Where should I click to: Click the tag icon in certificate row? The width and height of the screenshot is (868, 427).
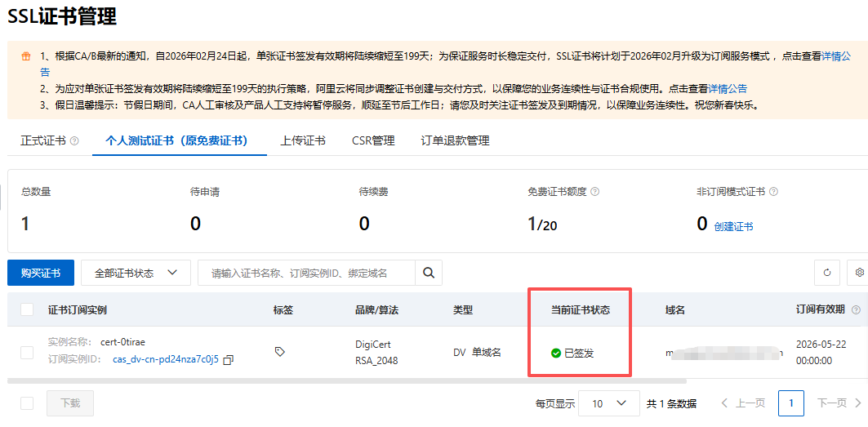(x=280, y=352)
